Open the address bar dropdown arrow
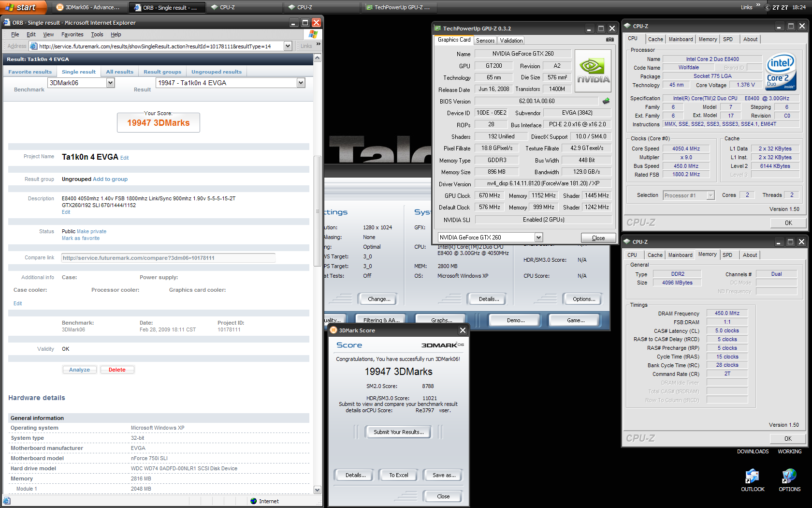 [288, 46]
